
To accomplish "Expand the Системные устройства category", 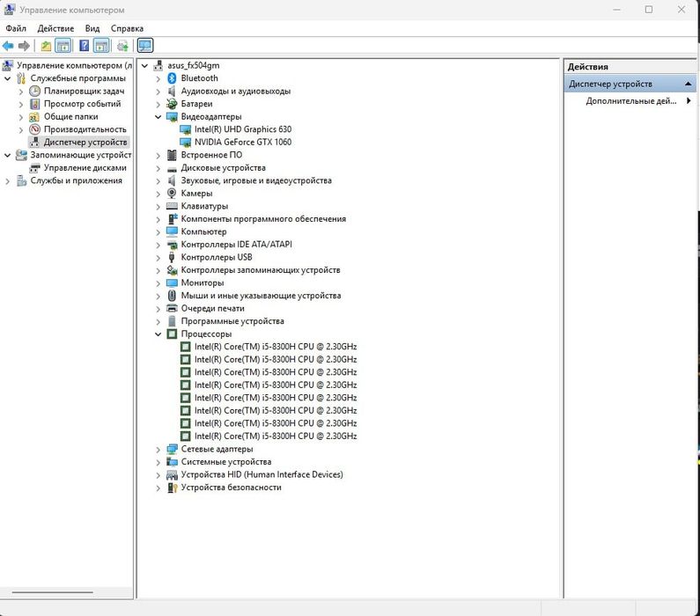I will click(x=158, y=462).
